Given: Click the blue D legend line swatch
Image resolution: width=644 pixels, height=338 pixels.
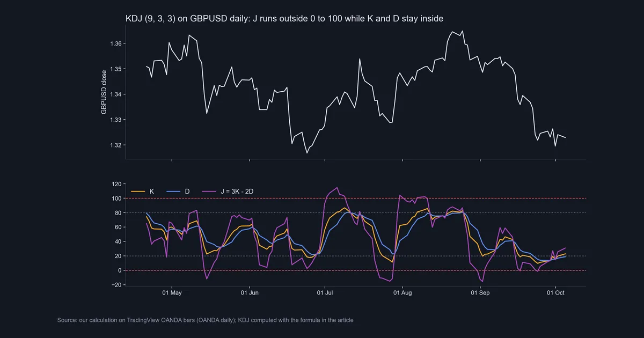Looking at the screenshot, I should 174,191.
